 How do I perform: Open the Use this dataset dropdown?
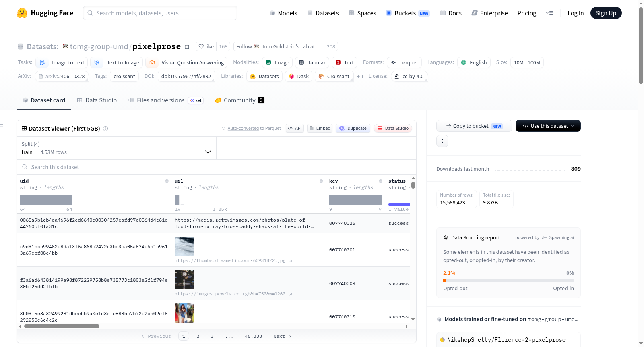(548, 126)
